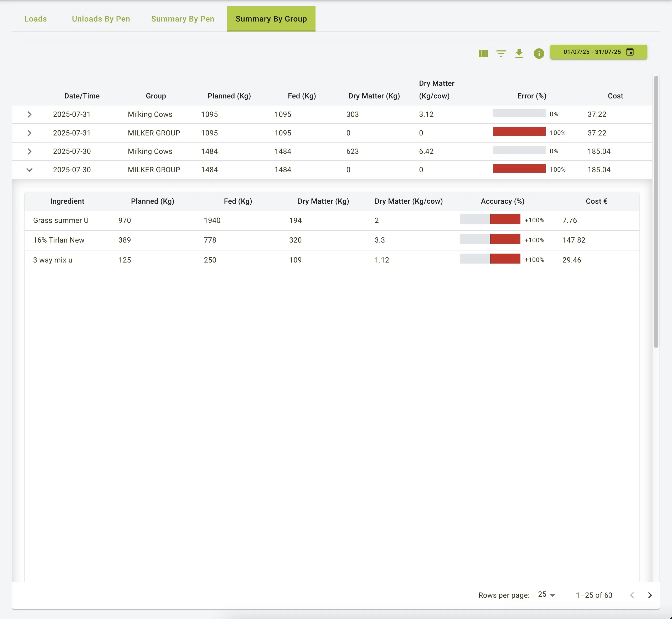Image resolution: width=672 pixels, height=619 pixels.
Task: Click Dry Matter (Kg/cow) main header
Action: point(436,90)
